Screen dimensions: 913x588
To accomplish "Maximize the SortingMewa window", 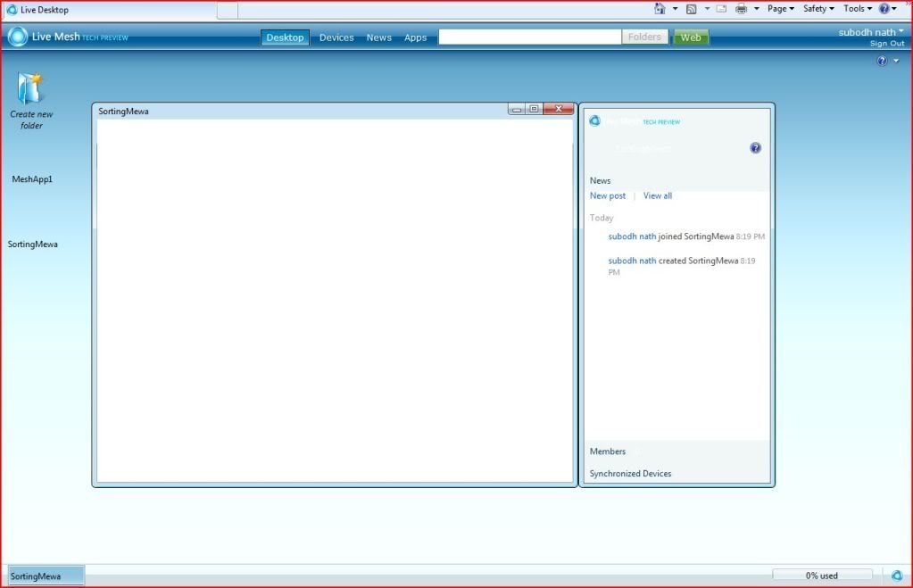I will (x=534, y=109).
